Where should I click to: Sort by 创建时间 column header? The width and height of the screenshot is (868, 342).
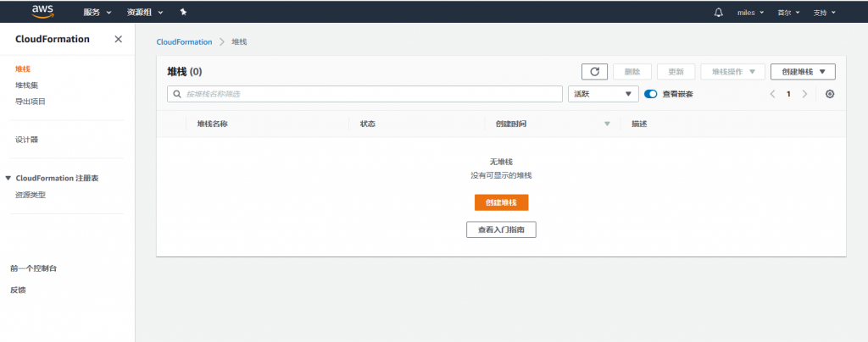[x=511, y=124]
